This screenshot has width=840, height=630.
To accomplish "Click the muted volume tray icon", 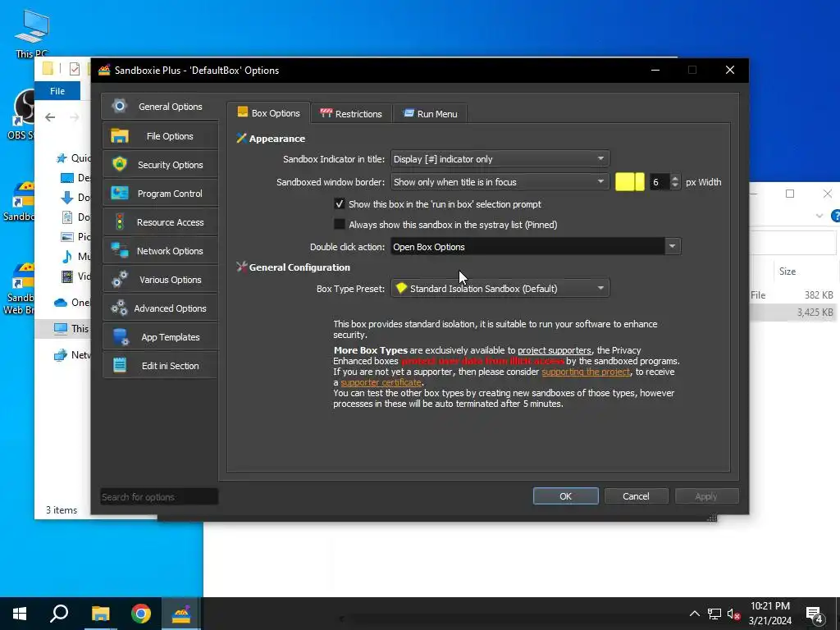I will pyautogui.click(x=733, y=614).
